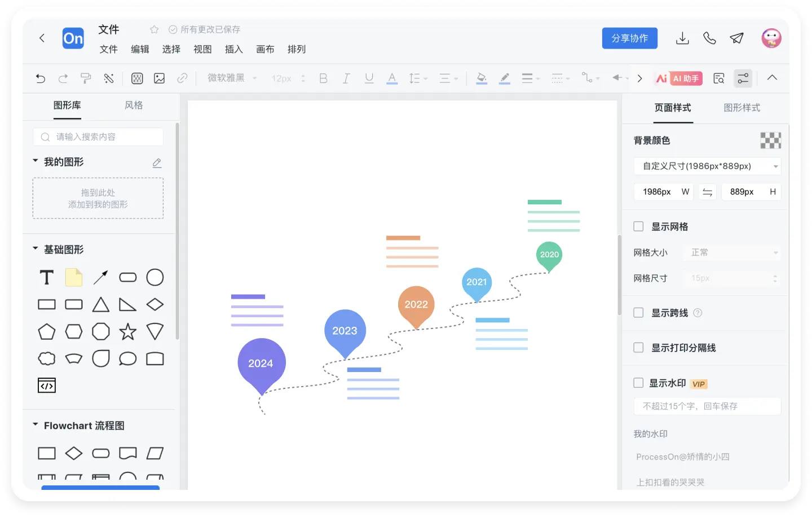Select the text T shape tool
812x517 pixels.
[x=47, y=278]
